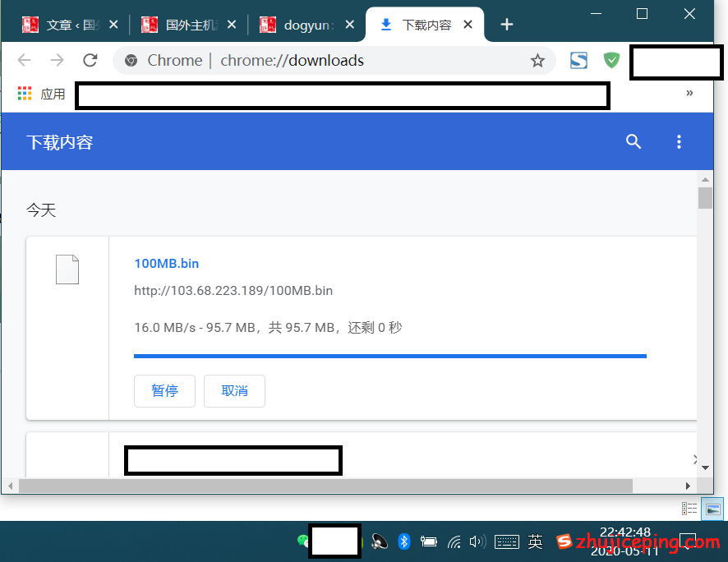Click the horizontal scrollbar left arrow

tap(10, 486)
